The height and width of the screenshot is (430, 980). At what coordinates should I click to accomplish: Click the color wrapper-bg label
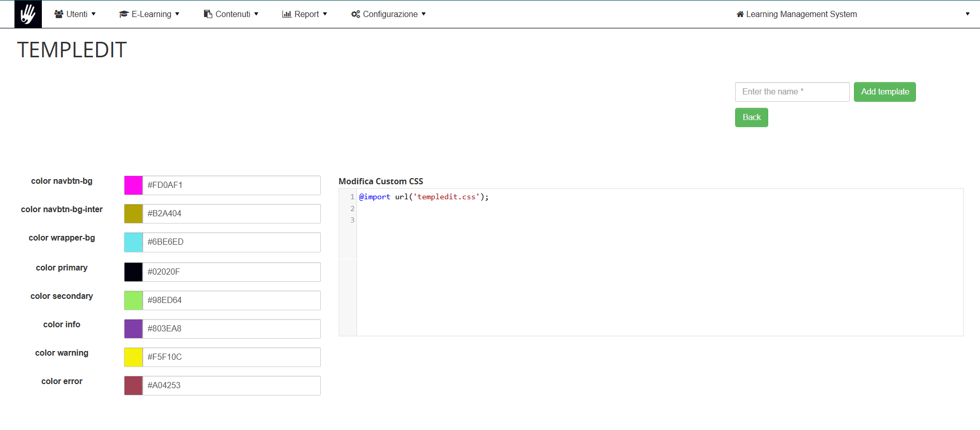[x=62, y=238]
